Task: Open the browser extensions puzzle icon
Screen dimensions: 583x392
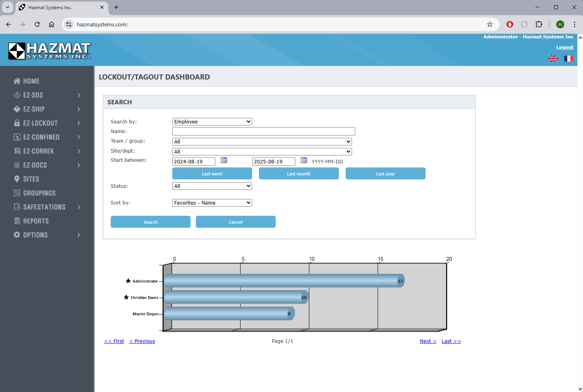Action: pos(539,24)
